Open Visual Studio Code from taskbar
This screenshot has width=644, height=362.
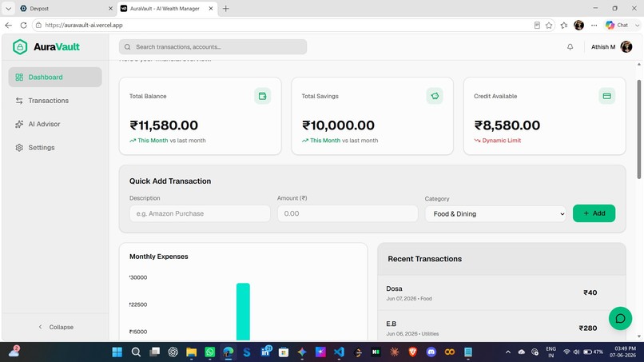339,352
